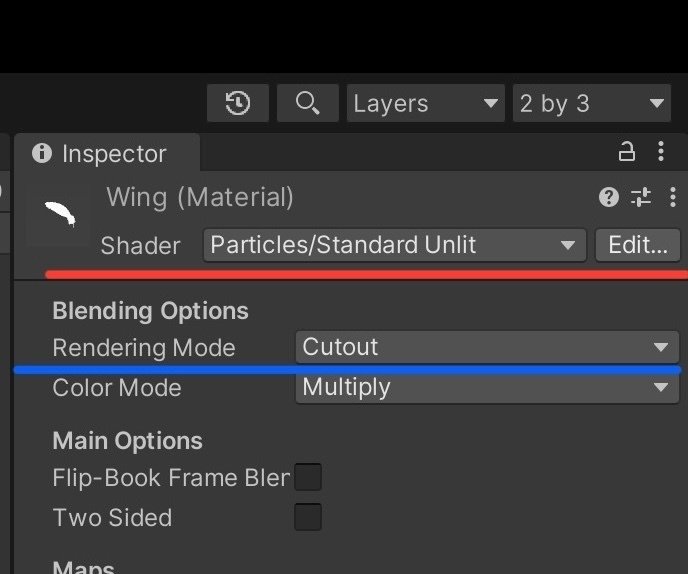Enable the Flip-Book Frame Blending checkbox
This screenshot has width=688, height=574.
(308, 477)
